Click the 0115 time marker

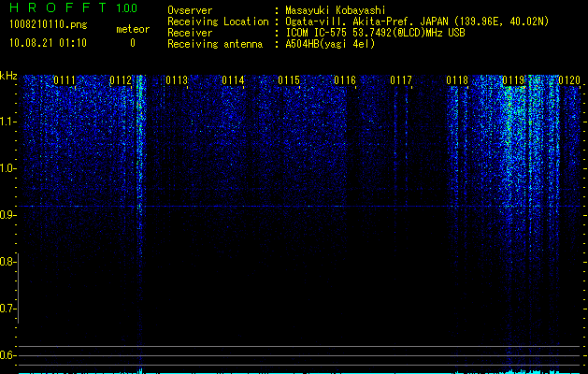click(289, 80)
